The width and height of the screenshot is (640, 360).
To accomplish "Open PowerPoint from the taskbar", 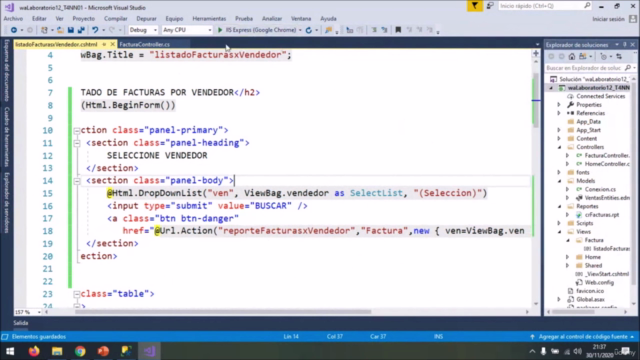I will [x=103, y=351].
